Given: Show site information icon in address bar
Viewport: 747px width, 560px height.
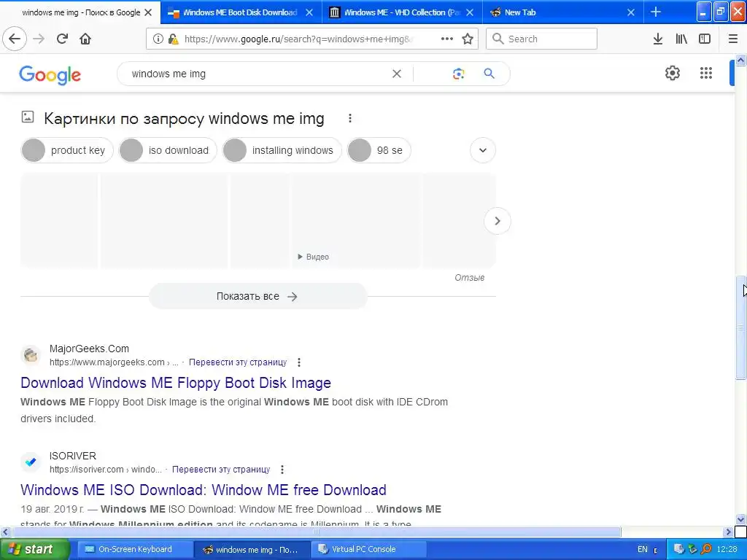Looking at the screenshot, I should pos(158,39).
